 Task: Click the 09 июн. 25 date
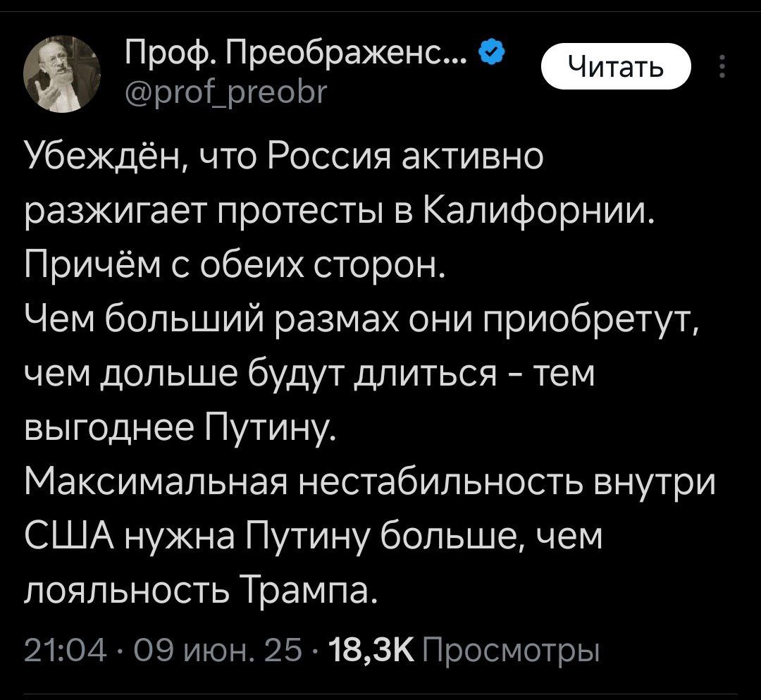pyautogui.click(x=218, y=651)
